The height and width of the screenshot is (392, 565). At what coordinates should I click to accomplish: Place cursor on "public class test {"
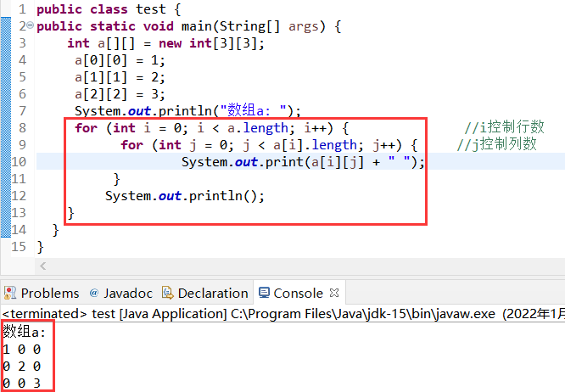[x=109, y=9]
